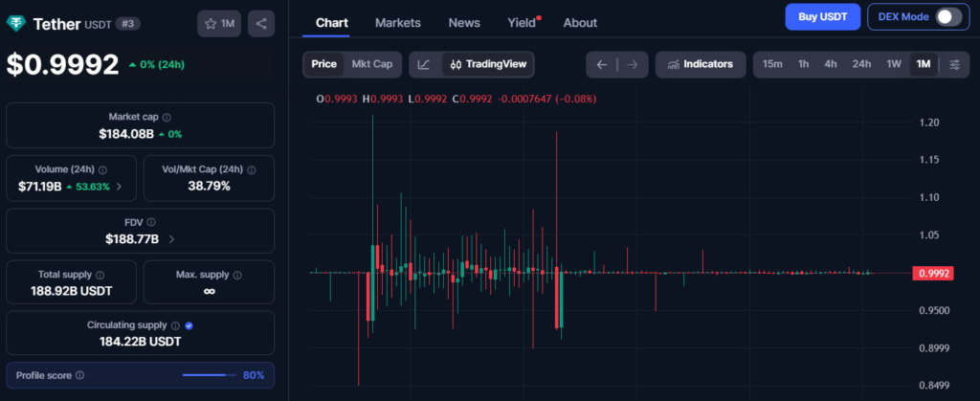
Task: Click the share icon button
Action: pos(261,23)
